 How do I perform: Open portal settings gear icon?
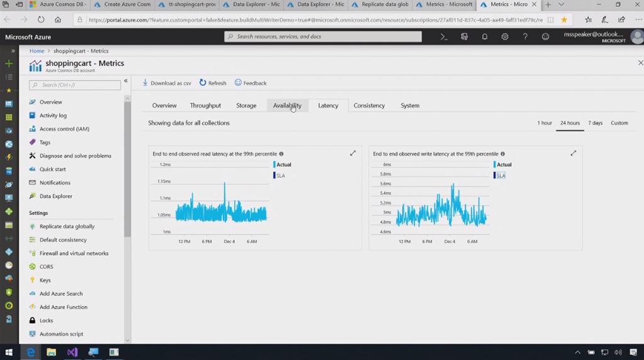[505, 37]
